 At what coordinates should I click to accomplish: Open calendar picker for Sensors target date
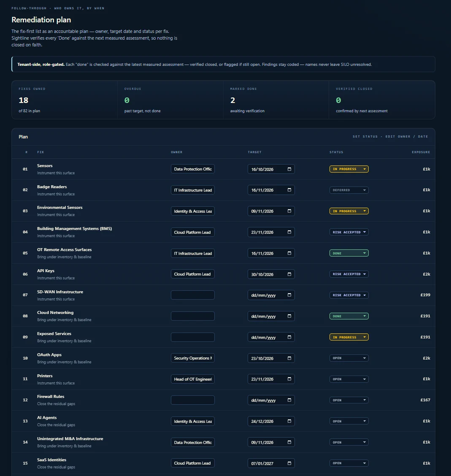[x=289, y=169]
